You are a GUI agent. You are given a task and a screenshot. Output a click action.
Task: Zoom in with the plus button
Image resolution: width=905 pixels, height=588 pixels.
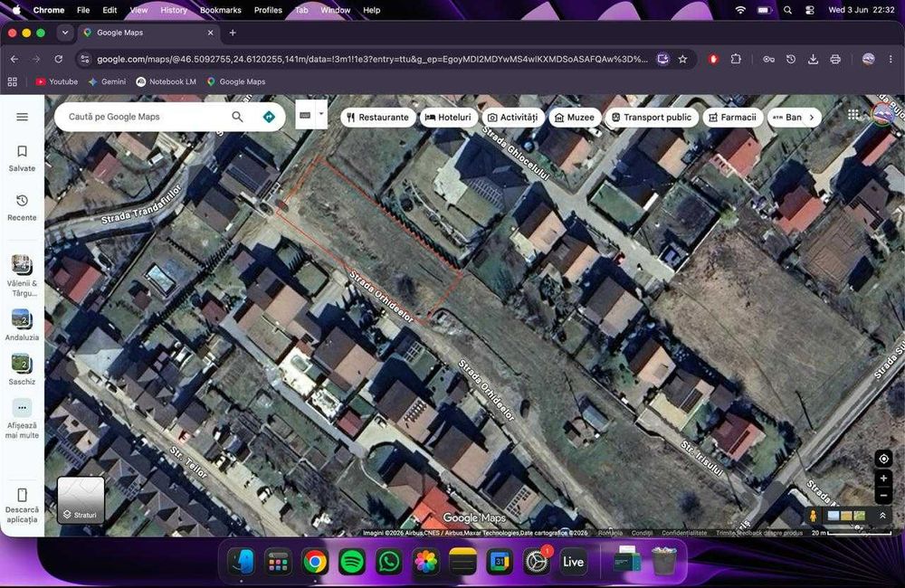(x=883, y=479)
